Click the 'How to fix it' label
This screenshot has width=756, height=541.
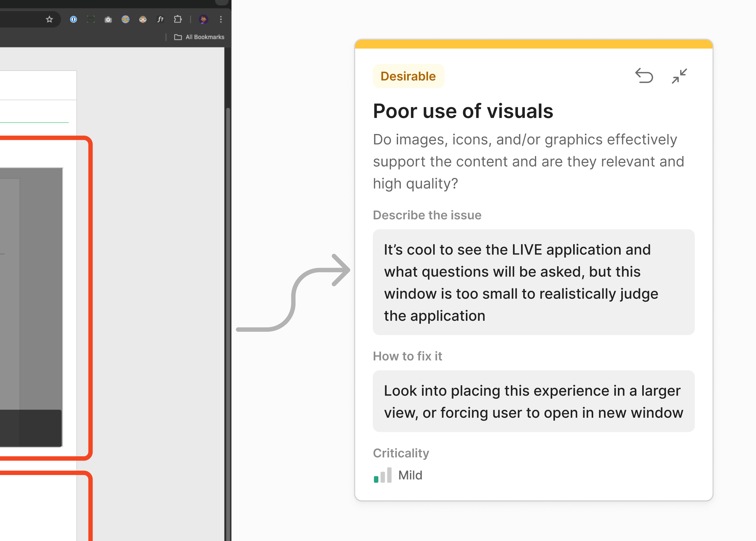407,356
